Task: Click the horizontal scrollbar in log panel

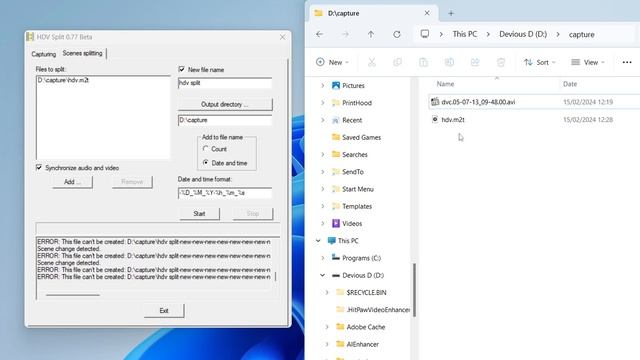Action: pyautogui.click(x=73, y=295)
